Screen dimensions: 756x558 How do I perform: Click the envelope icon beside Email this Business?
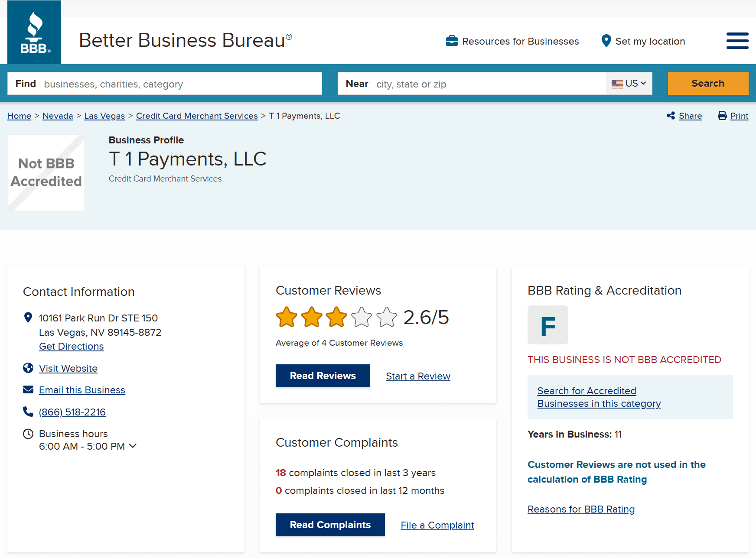tap(28, 390)
